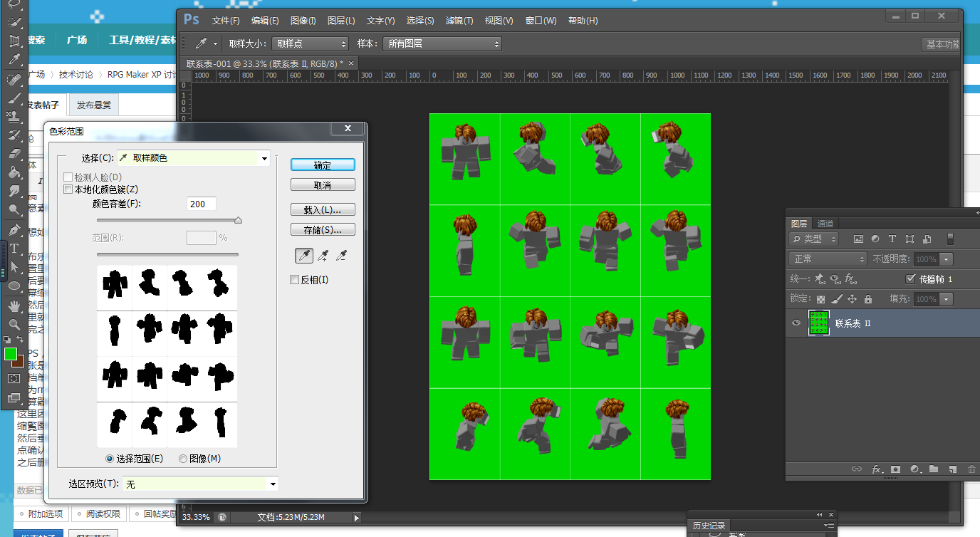The width and height of the screenshot is (980, 537).
Task: Lock layer position
Action: (x=853, y=299)
